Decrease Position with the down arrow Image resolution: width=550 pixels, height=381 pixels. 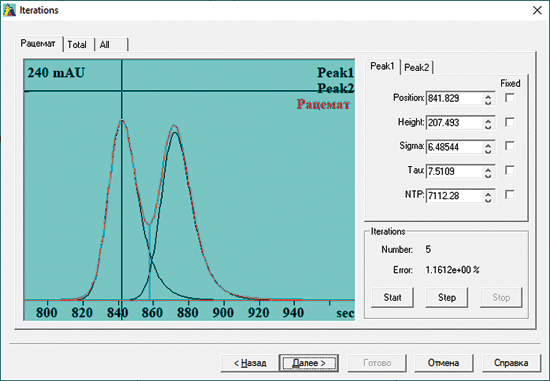pos(488,102)
